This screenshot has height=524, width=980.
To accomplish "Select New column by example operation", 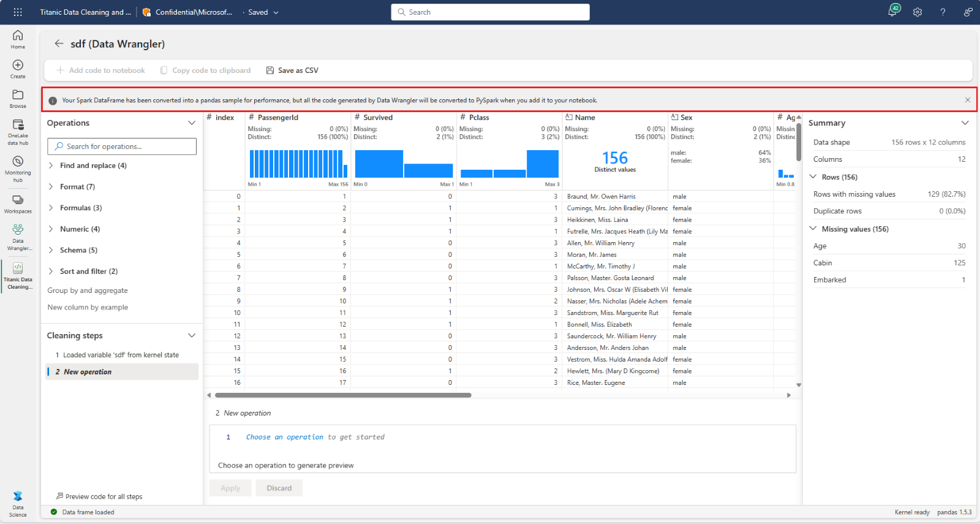I will click(x=88, y=308).
